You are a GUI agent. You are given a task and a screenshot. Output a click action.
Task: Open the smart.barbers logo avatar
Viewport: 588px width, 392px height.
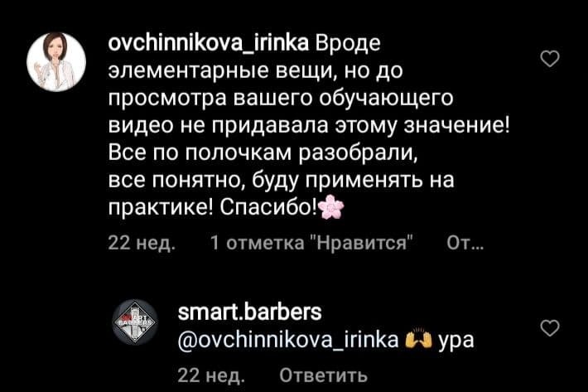coord(135,322)
